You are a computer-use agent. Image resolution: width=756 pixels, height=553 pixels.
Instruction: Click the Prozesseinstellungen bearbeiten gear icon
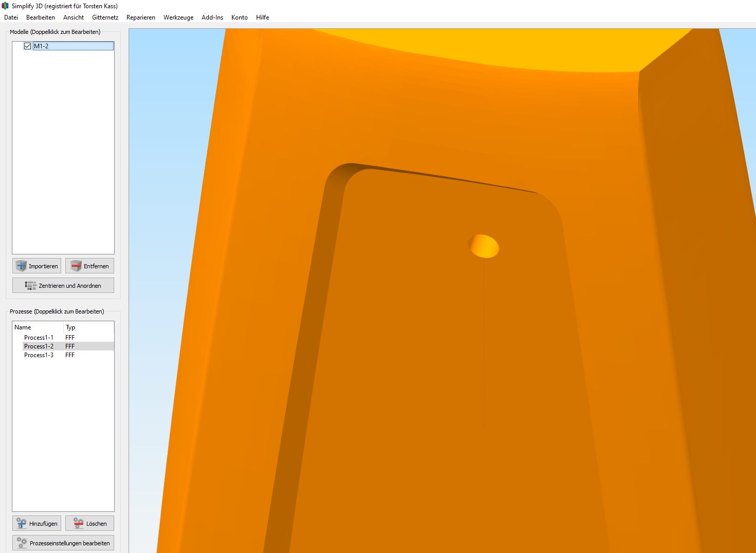tap(22, 543)
